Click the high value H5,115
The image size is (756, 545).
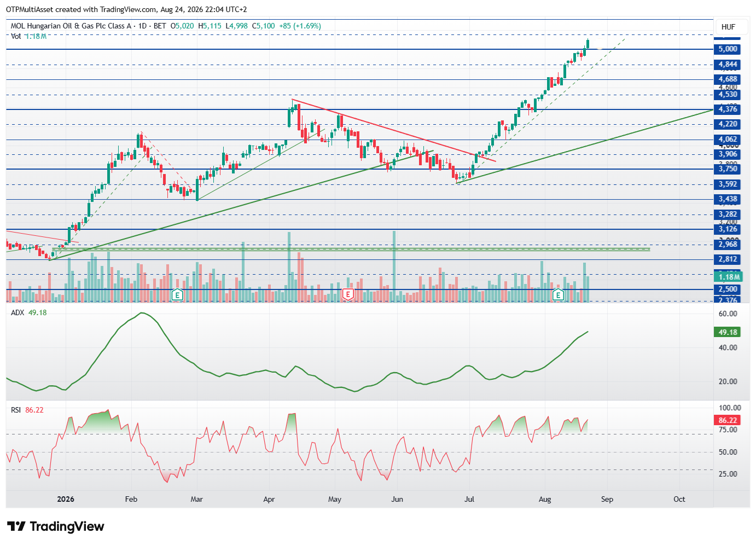coord(210,26)
